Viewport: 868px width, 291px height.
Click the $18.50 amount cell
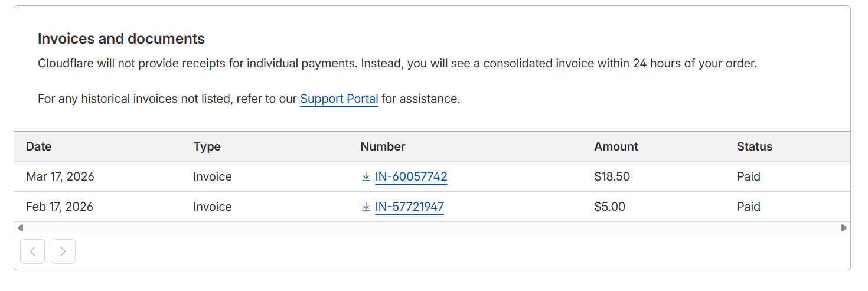(x=612, y=176)
